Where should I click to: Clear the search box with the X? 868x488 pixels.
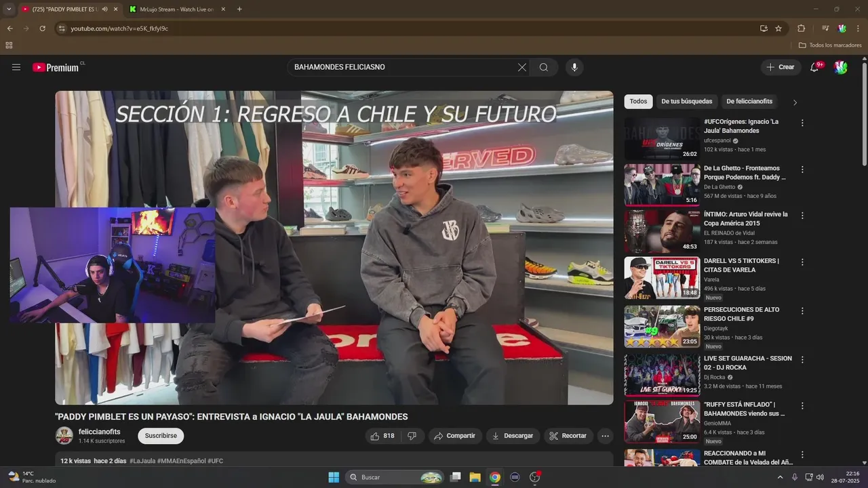coord(521,67)
